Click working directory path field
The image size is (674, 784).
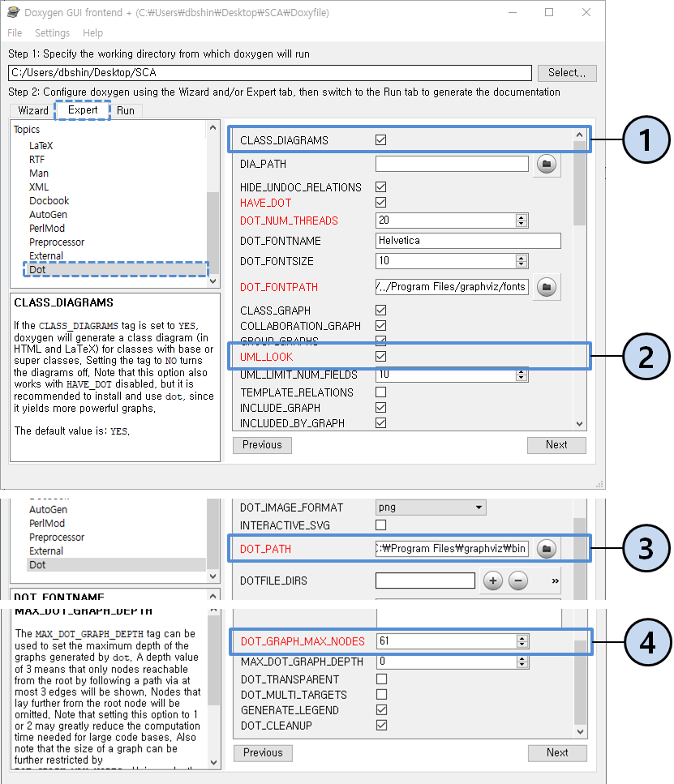270,73
